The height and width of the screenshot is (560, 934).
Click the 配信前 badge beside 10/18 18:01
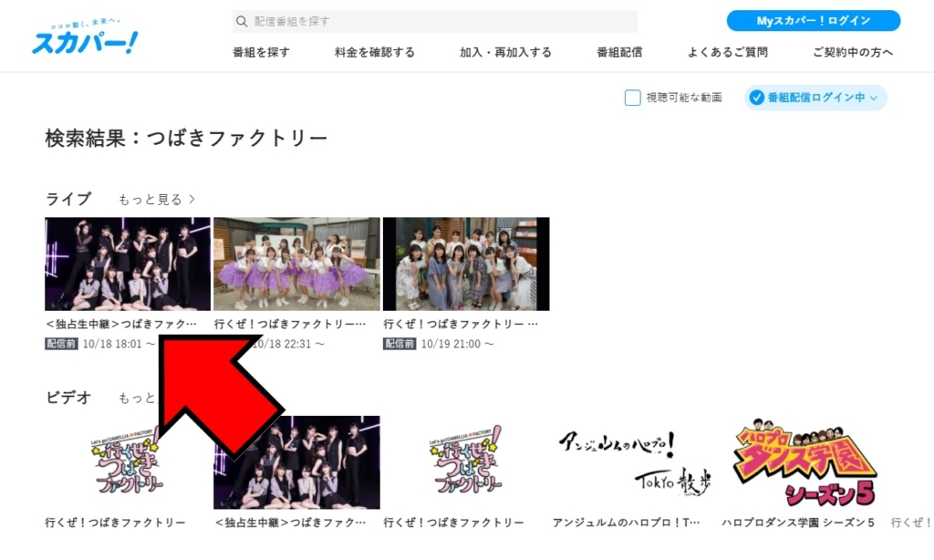tap(61, 344)
